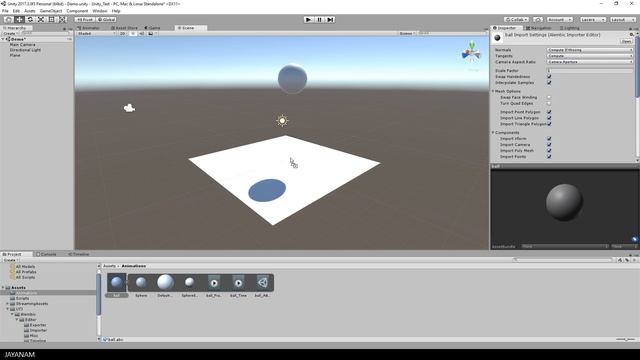Toggle the 2D scene view button
This screenshot has height=360, width=640.
click(x=122, y=33)
